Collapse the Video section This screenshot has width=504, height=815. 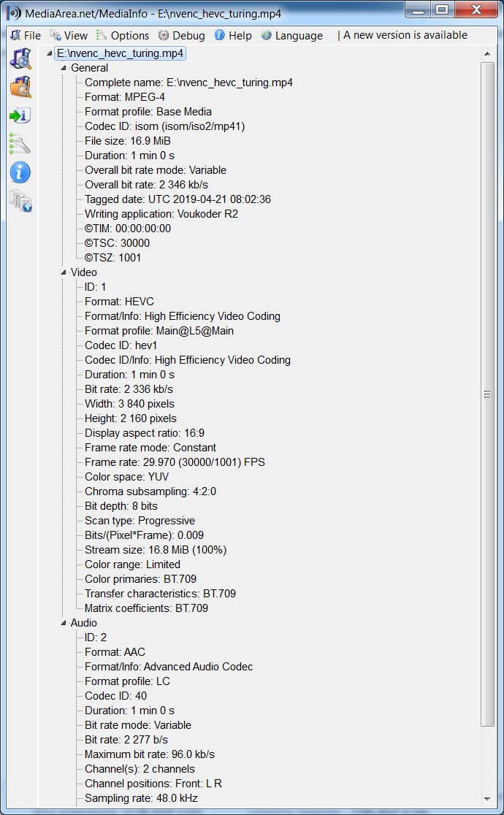pyautogui.click(x=64, y=272)
